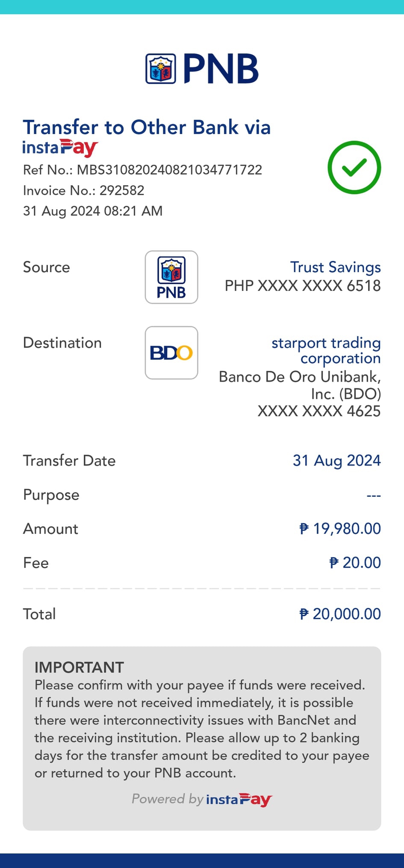Click the Transfer to Other Bank via title
This screenshot has width=404, height=868.
pos(147,127)
